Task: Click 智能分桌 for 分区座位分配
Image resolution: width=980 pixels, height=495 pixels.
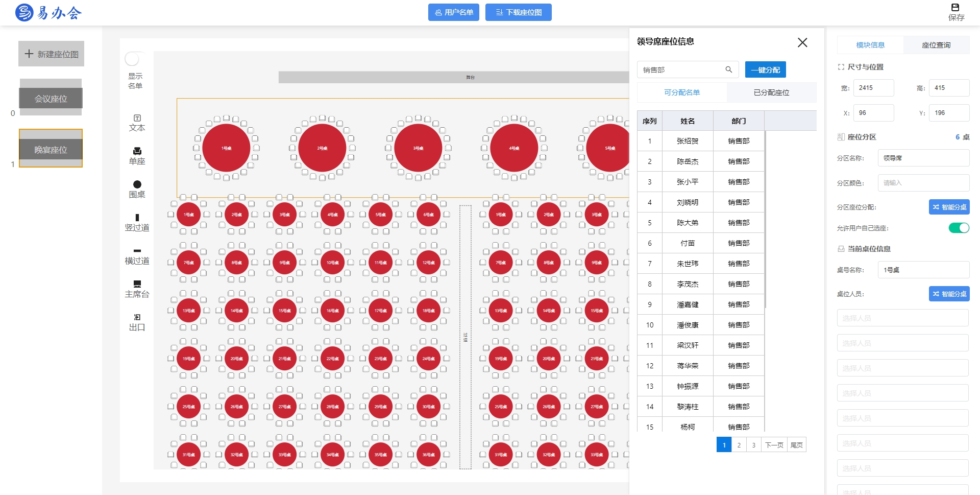Action: point(949,207)
